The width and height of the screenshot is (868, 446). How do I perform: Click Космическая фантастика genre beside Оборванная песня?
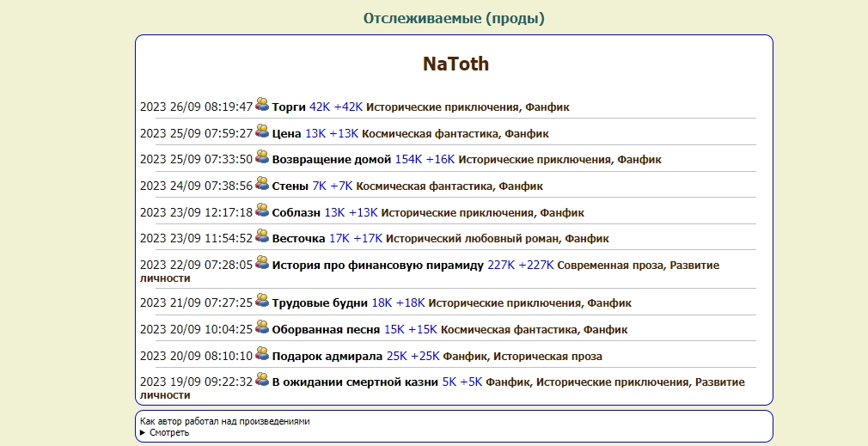[510, 329]
